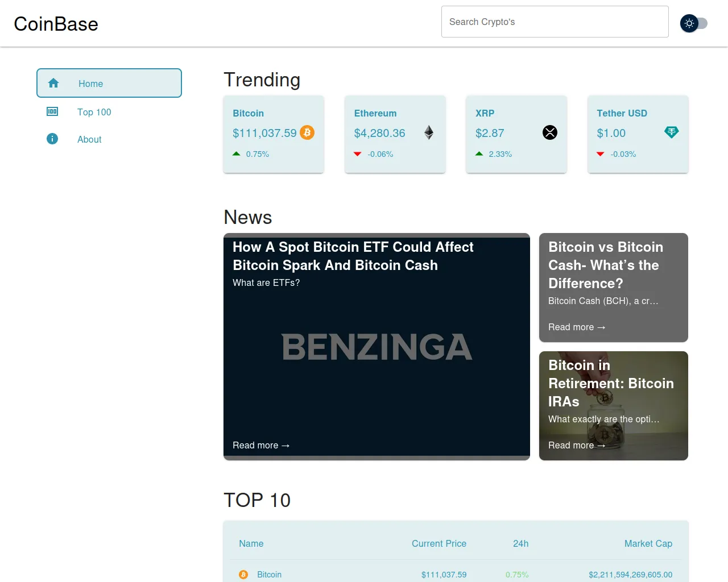Click the TOP 10 section heading
728x582 pixels.
[x=257, y=500]
